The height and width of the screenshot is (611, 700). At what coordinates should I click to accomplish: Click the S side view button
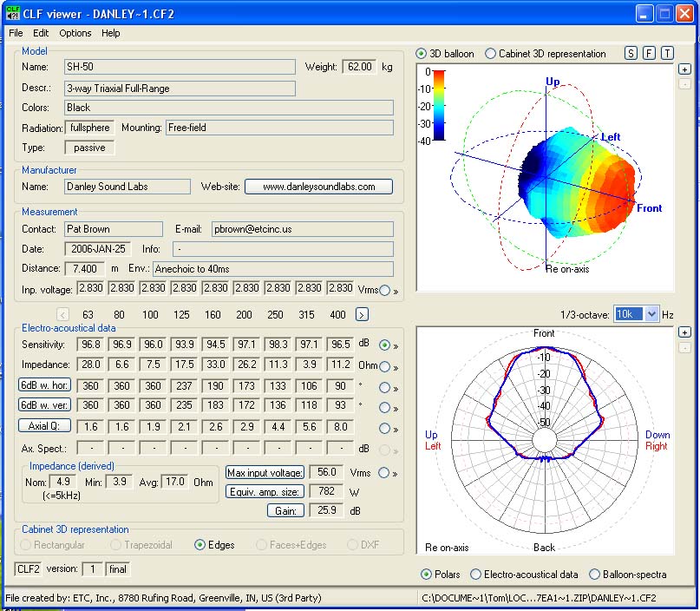pyautogui.click(x=631, y=54)
